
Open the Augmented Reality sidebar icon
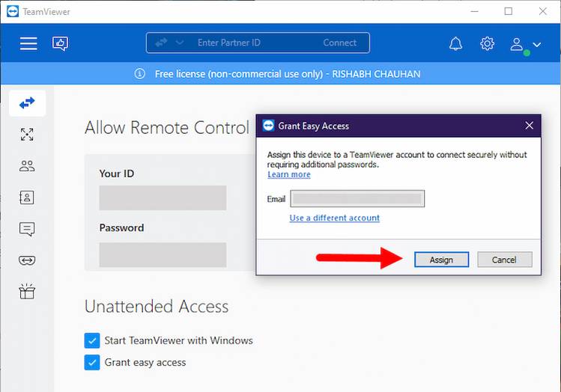pyautogui.click(x=27, y=260)
